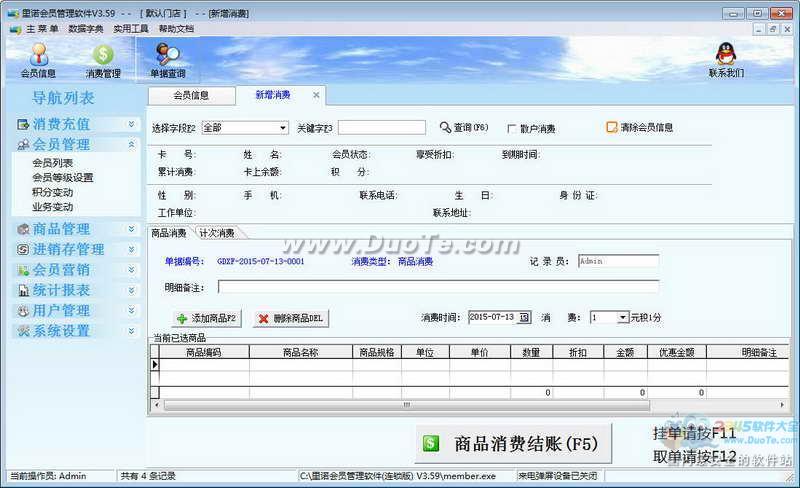The width and height of the screenshot is (800, 488).
Task: Click the 商品管理 sidebar icon
Action: (23, 229)
